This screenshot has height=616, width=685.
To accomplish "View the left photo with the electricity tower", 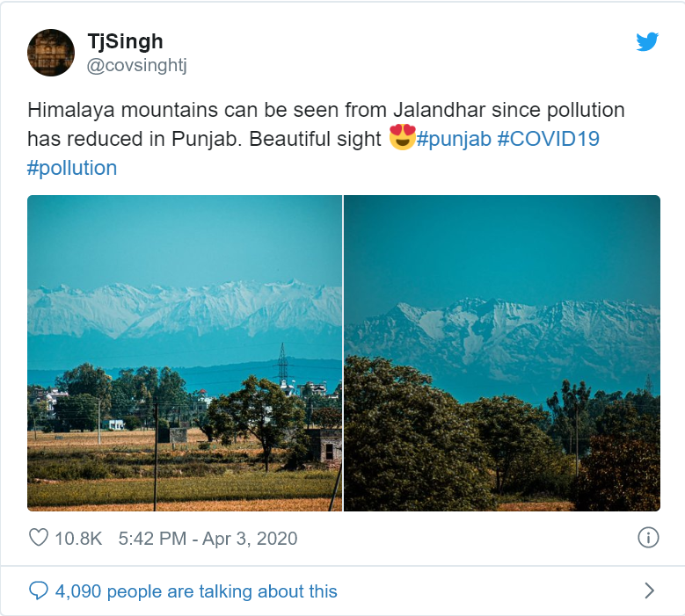I will (x=185, y=353).
